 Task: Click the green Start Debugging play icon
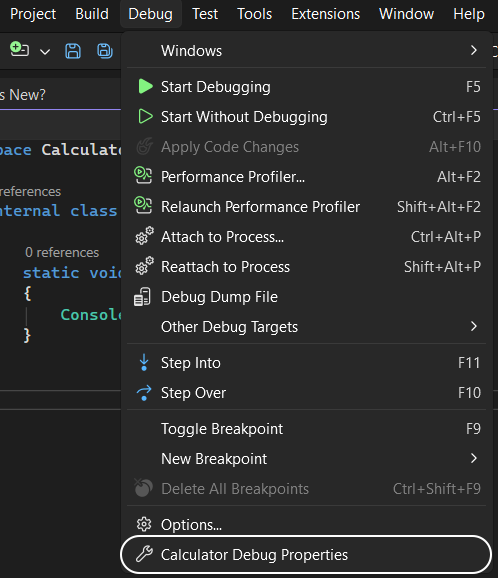[x=145, y=87]
